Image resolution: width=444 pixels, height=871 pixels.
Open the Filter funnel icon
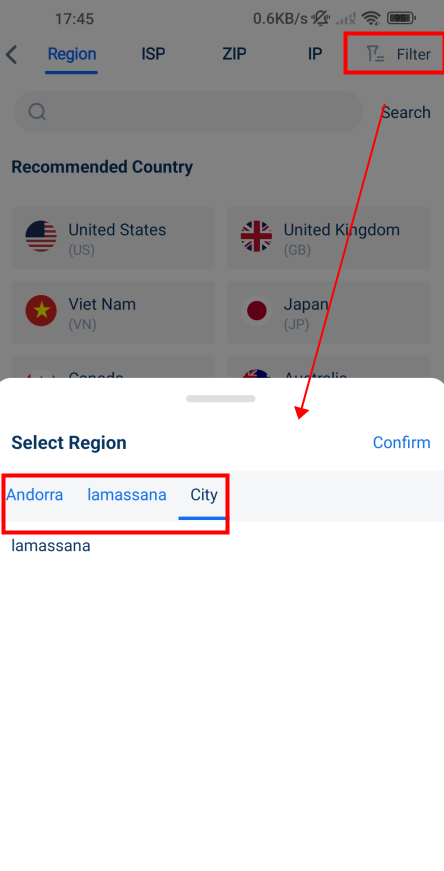375,54
